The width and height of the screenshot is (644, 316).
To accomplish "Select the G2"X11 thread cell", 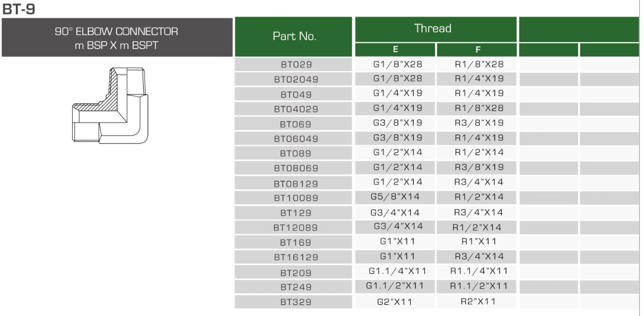I will (x=395, y=302).
